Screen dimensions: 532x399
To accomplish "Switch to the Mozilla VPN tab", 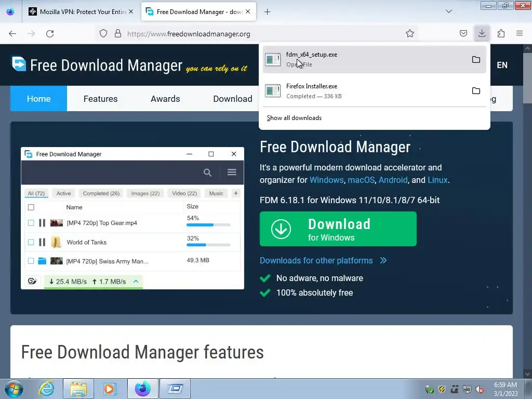I will pos(81,11).
